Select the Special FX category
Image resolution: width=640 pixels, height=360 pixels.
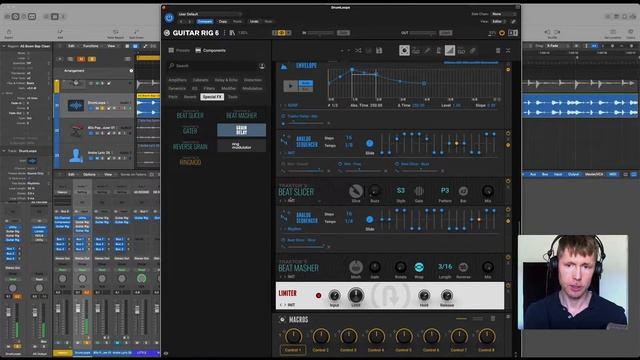click(212, 97)
